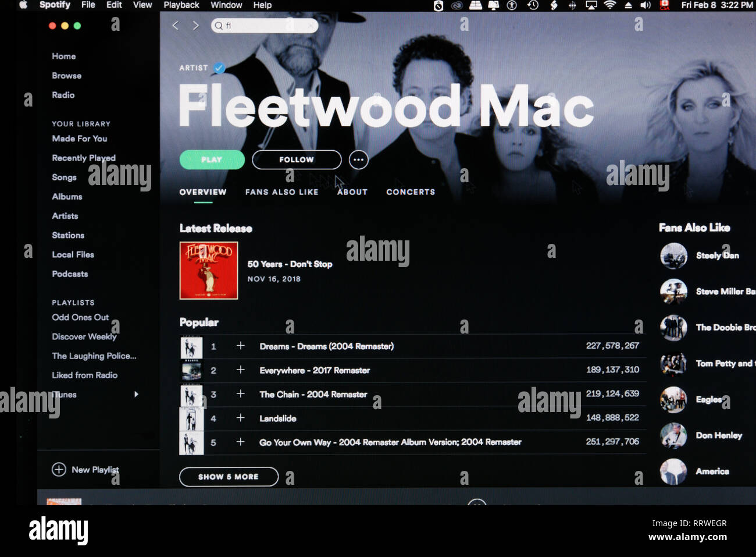Switch to the Concerts tab
The width and height of the screenshot is (756, 557).
pos(411,192)
